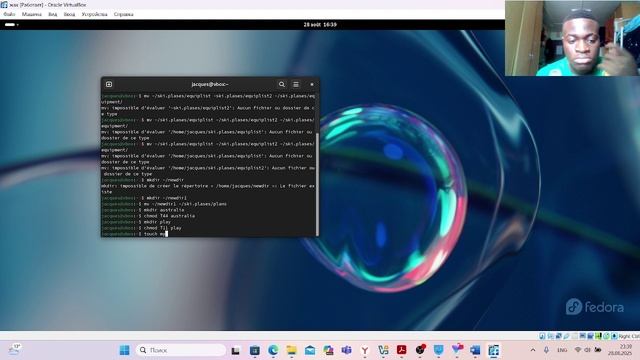Image resolution: width=640 pixels, height=360 pixels.
Task: Open the Ввод menu
Action: pyautogui.click(x=69, y=14)
